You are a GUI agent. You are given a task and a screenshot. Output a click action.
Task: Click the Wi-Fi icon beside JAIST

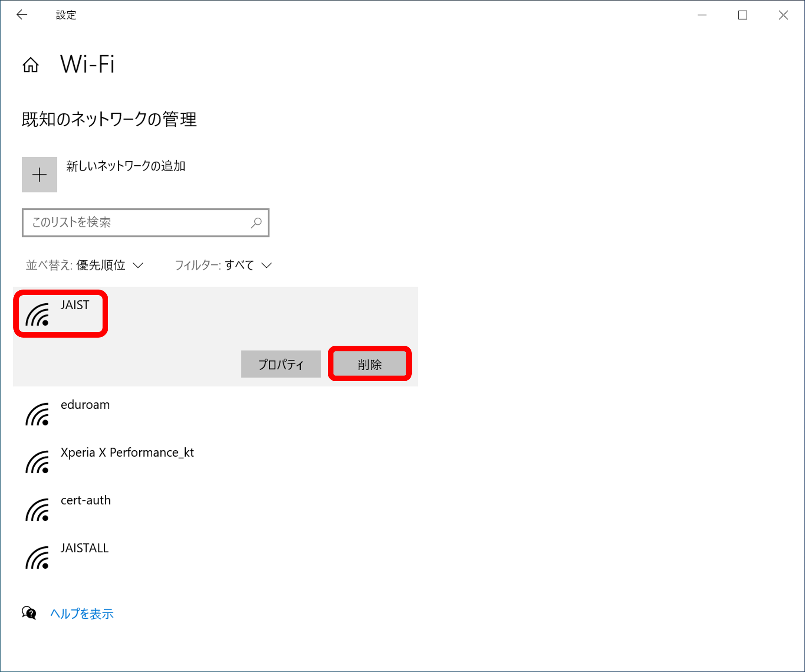point(37,314)
